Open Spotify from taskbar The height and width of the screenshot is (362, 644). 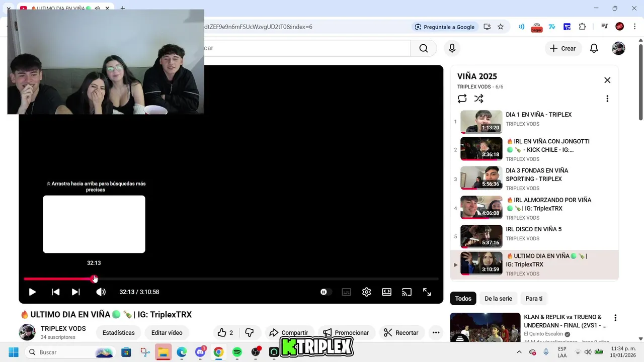tap(237, 352)
